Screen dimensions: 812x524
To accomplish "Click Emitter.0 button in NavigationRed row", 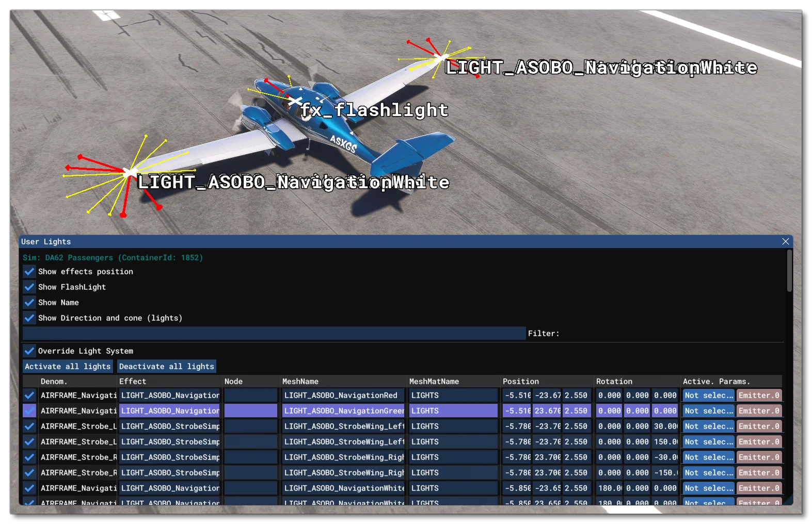I will [759, 395].
